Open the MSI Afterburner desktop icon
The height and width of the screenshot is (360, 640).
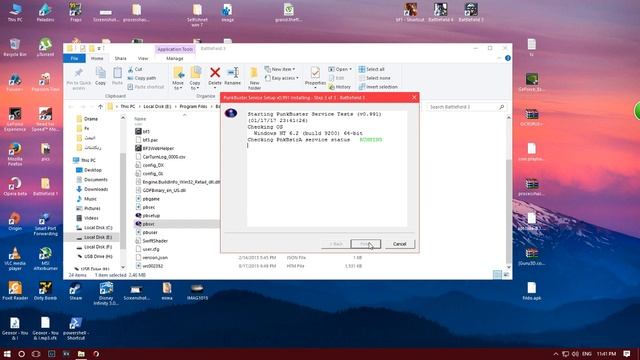coord(45,259)
